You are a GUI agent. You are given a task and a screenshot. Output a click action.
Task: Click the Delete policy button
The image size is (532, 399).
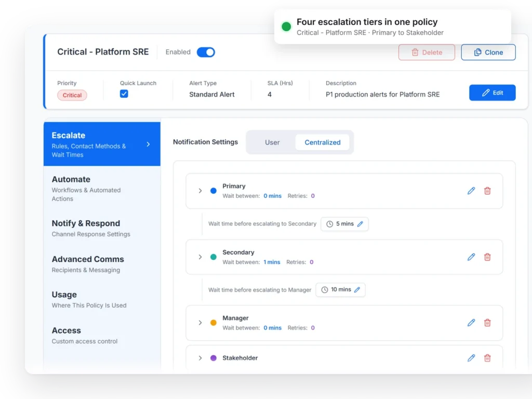pos(427,52)
